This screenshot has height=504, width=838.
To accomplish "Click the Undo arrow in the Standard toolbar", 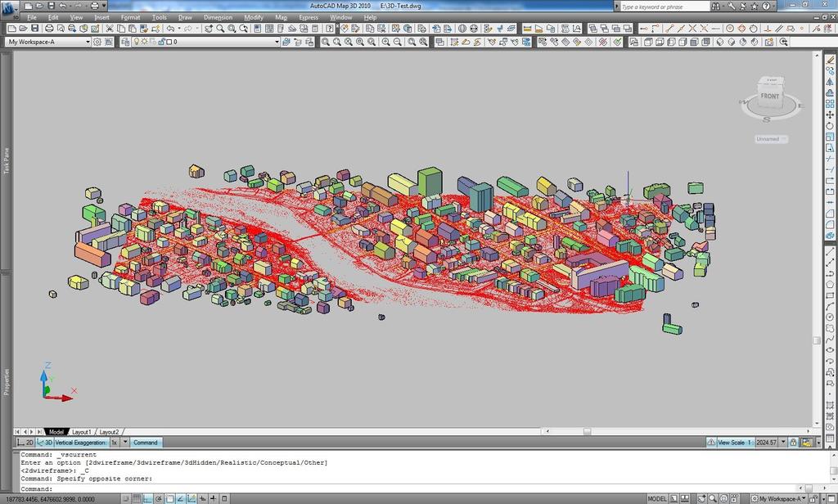I will tap(170, 29).
